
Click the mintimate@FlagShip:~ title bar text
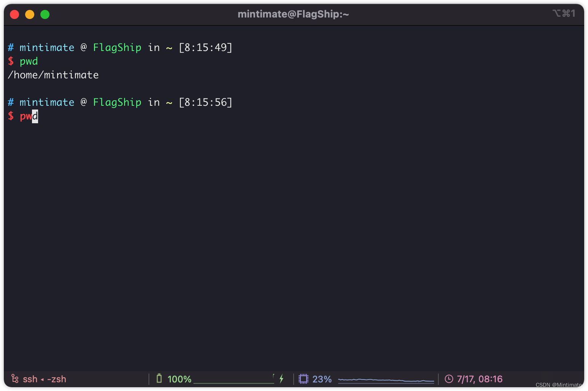[x=293, y=14]
